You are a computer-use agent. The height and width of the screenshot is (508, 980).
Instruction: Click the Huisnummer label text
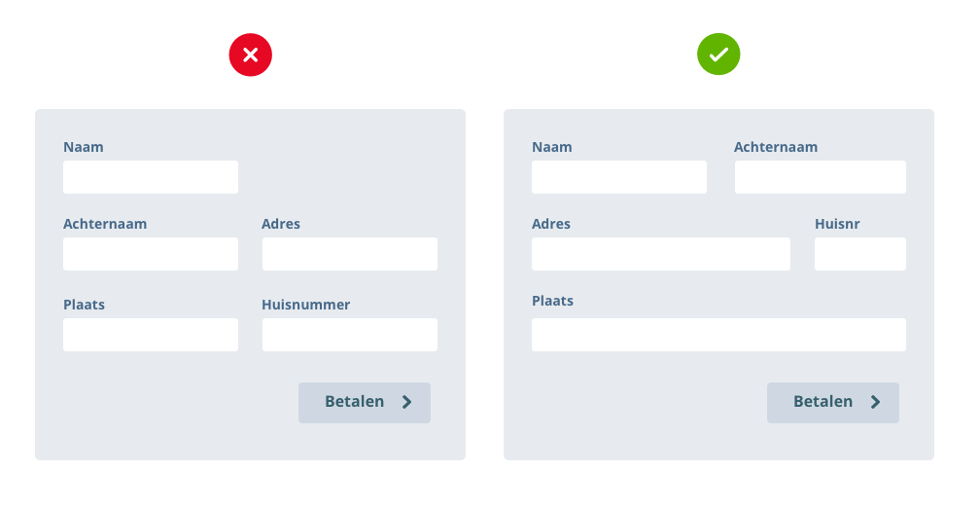[305, 305]
